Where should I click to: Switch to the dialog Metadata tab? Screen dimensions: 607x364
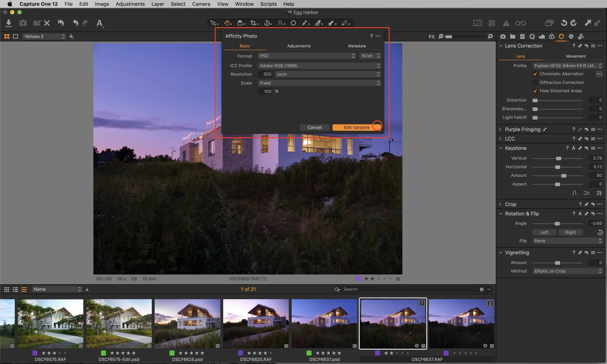(357, 46)
